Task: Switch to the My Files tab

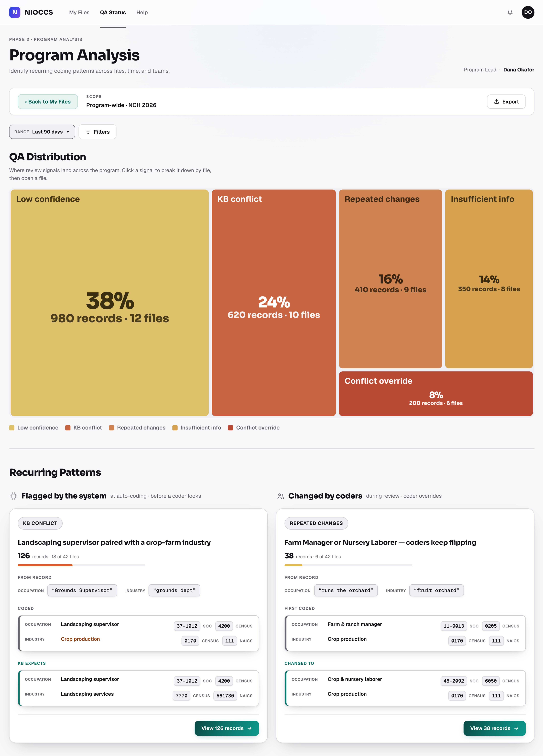Action: coord(79,12)
